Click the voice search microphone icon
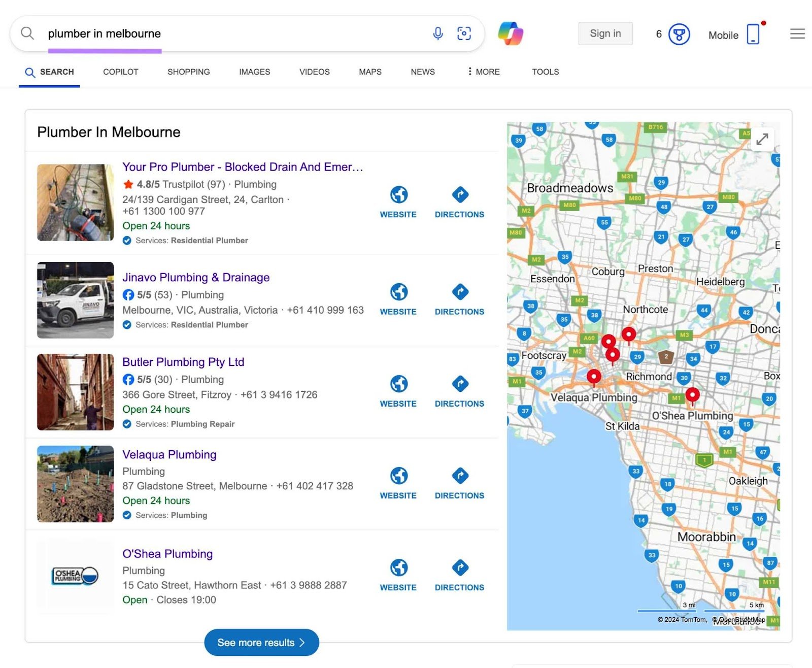The height and width of the screenshot is (668, 812). [x=437, y=34]
